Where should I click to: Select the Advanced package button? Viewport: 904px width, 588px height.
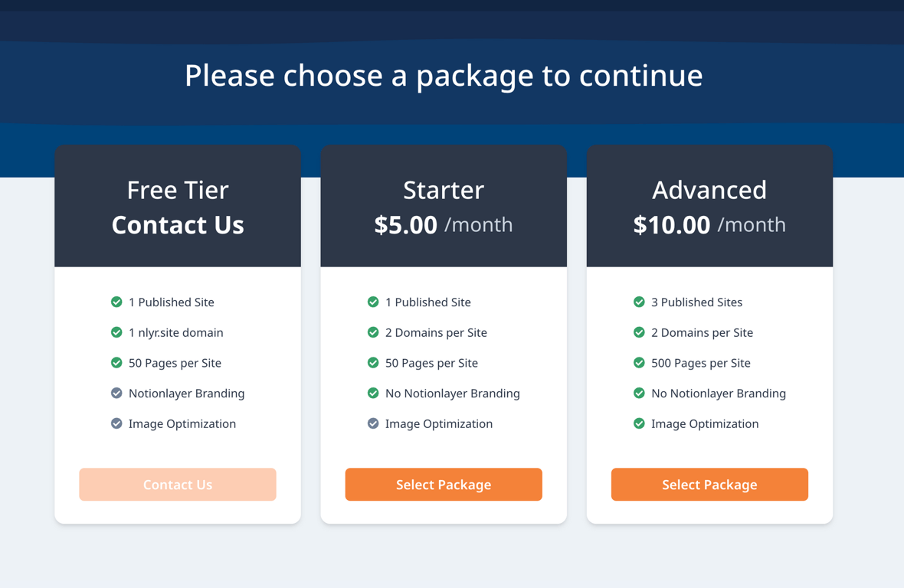[x=709, y=485]
